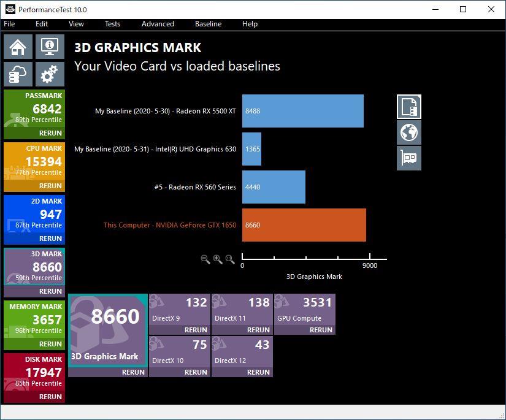
Task: Click the '3D GRAPHICS MARK' heading
Action: (x=138, y=48)
